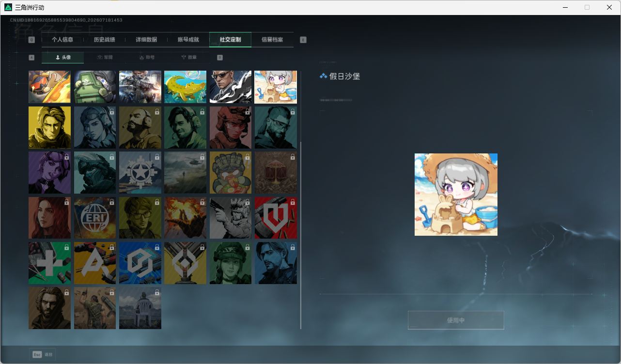
Task: Select the locked purple woman avatar
Action: click(x=49, y=172)
